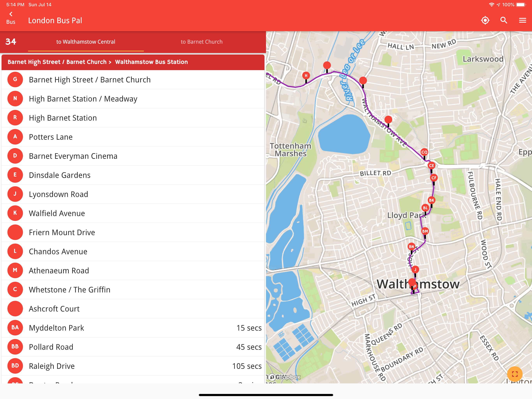Switch to the Barnet Church direction tab

tap(202, 42)
